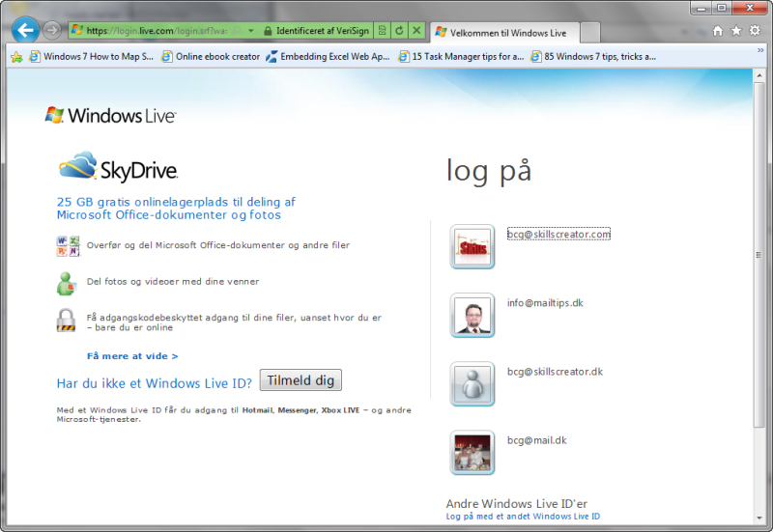The image size is (773, 532).
Task: Expand the address bar dropdown arrow
Action: pos(251,31)
